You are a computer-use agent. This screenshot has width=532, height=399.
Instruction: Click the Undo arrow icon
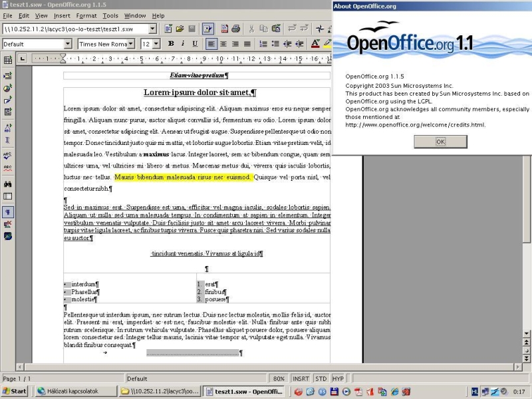coord(292,29)
